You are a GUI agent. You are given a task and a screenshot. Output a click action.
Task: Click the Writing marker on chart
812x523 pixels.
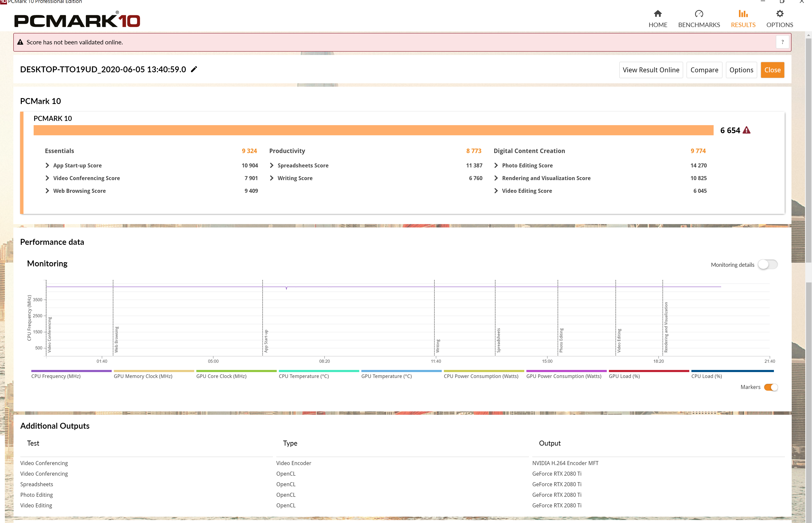(x=438, y=346)
